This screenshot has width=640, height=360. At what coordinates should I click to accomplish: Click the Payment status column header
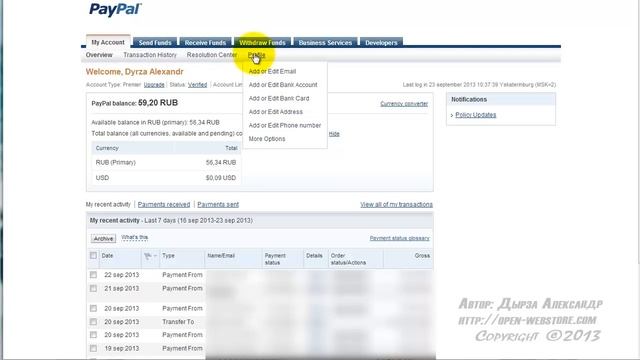[275, 259]
